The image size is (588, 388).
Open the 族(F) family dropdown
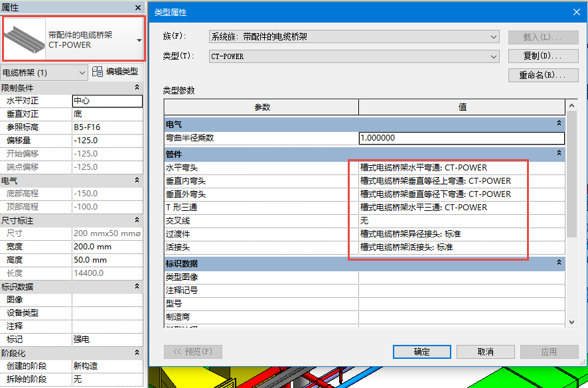pos(354,37)
